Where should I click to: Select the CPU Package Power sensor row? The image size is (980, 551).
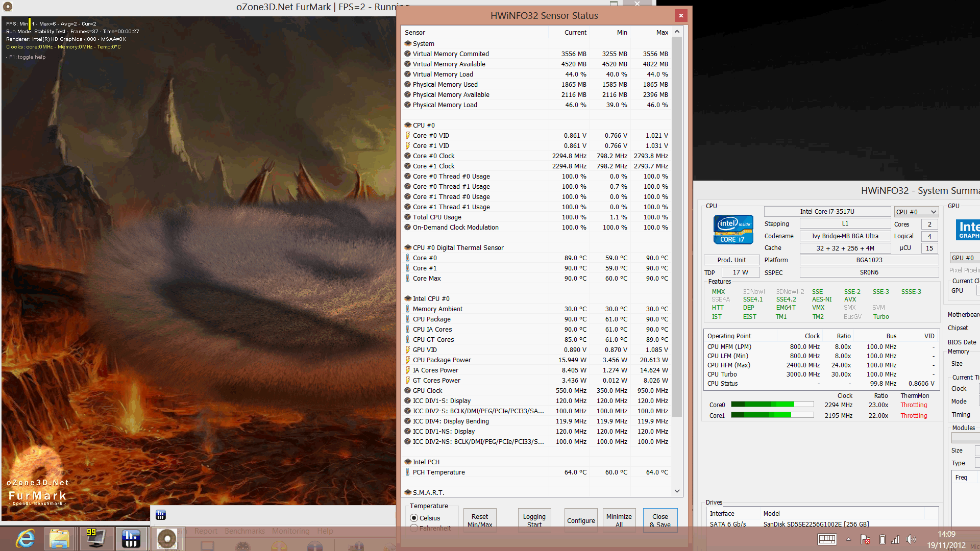442,360
